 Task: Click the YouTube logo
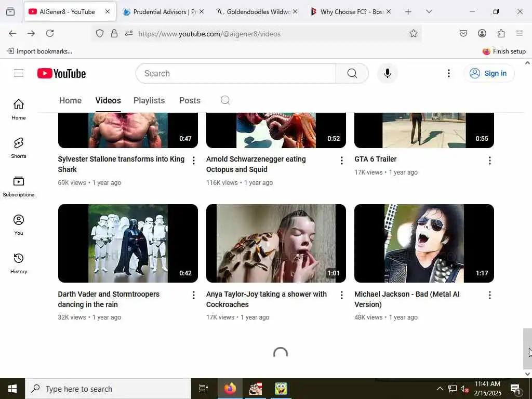(61, 73)
